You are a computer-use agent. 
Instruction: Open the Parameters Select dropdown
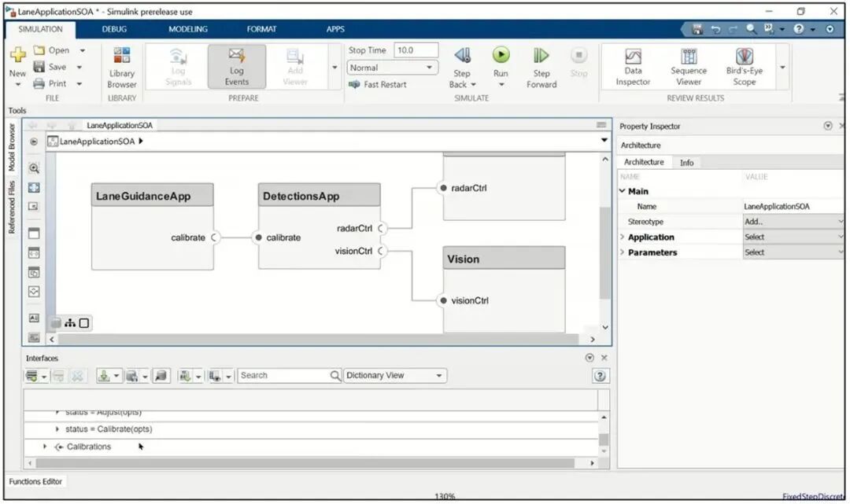coord(793,252)
